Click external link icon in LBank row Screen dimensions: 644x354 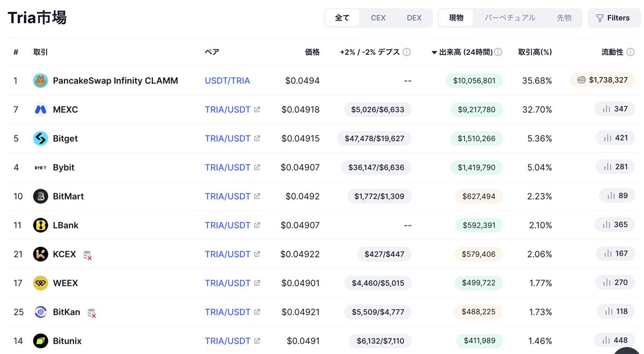(257, 225)
